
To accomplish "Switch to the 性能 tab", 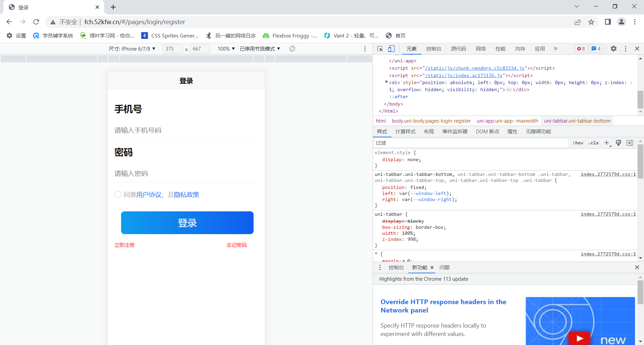I will (500, 49).
